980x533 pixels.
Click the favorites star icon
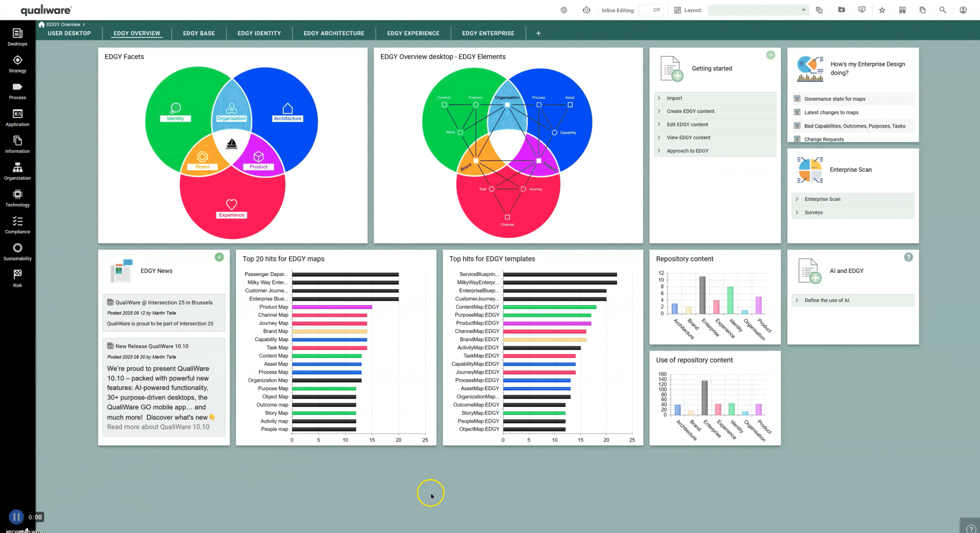click(882, 10)
